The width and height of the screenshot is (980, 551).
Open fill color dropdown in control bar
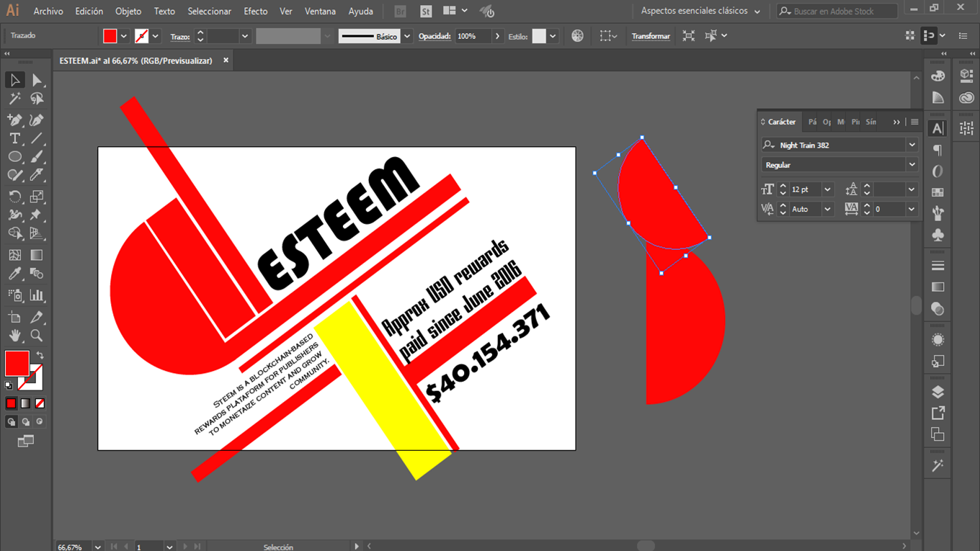tap(124, 36)
